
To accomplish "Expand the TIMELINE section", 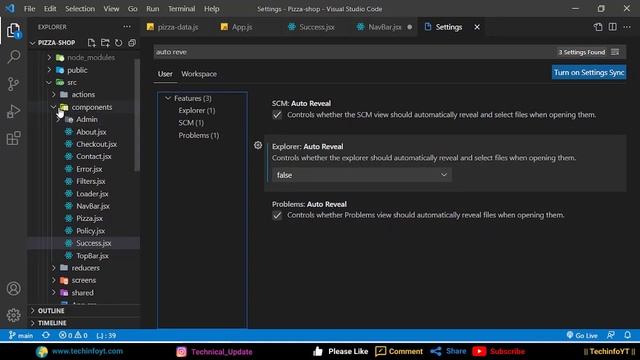I will pos(84,322).
